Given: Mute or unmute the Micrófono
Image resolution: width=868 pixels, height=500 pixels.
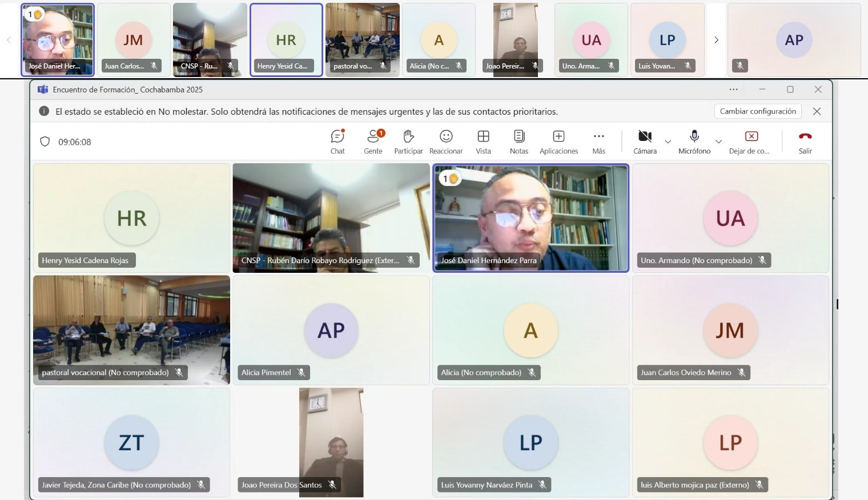Looking at the screenshot, I should (694, 142).
